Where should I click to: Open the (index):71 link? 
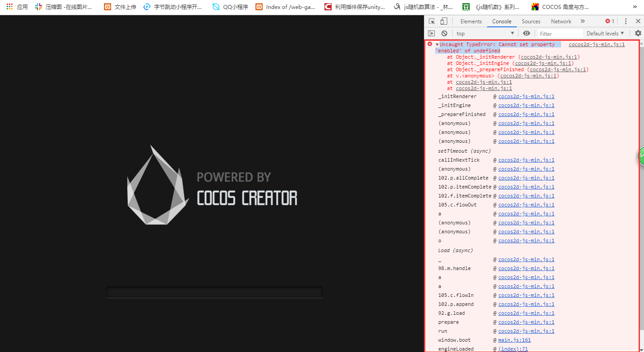[x=513, y=349]
